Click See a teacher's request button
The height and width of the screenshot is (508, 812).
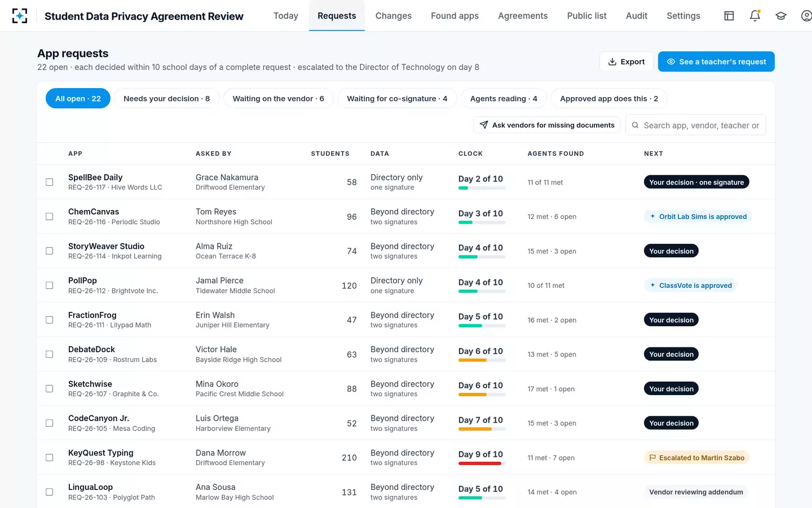[x=716, y=62]
